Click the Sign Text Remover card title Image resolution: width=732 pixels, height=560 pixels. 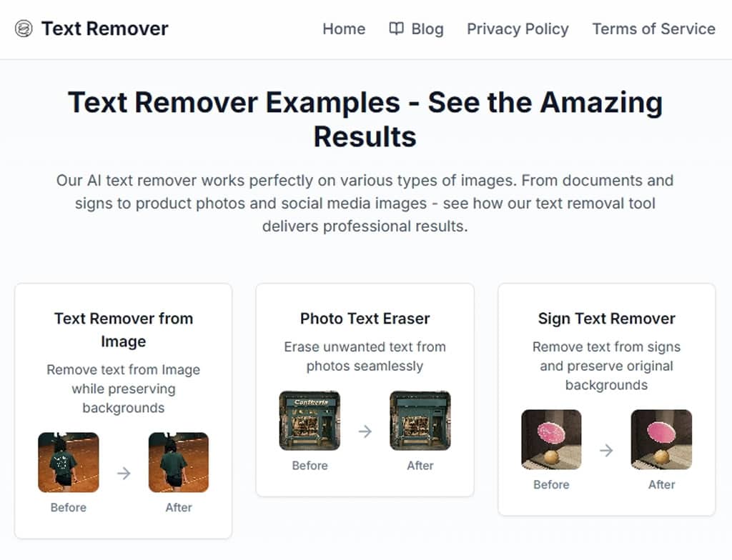pyautogui.click(x=606, y=319)
